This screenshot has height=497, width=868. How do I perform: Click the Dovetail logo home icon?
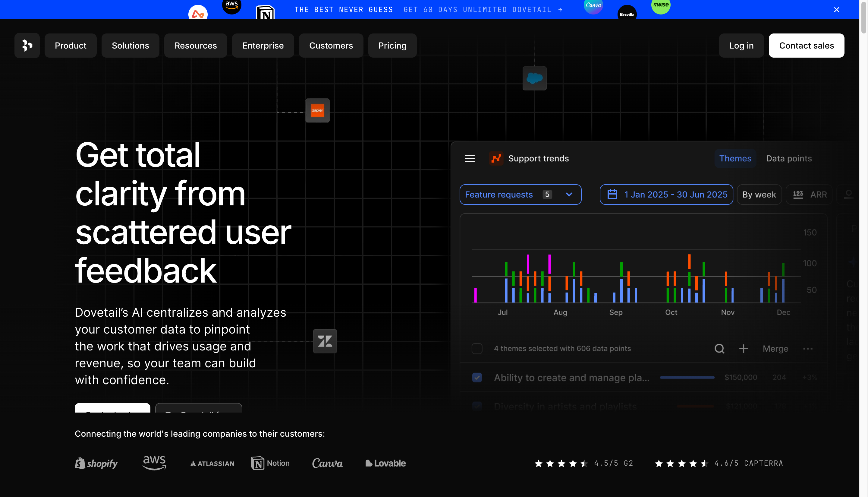click(x=27, y=46)
